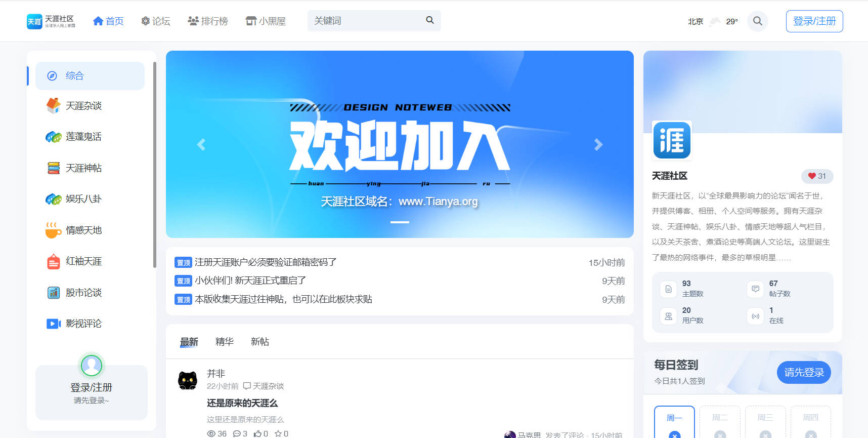Click the comments icon showing 3

click(x=237, y=434)
